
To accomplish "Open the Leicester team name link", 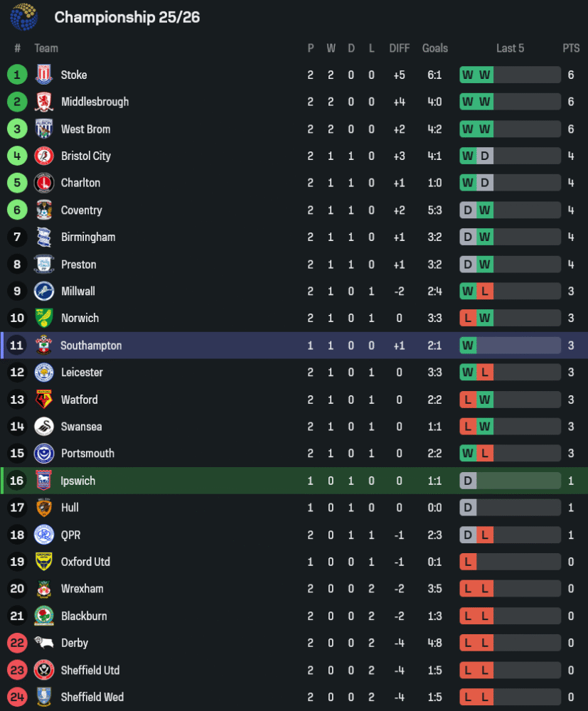I will [82, 373].
